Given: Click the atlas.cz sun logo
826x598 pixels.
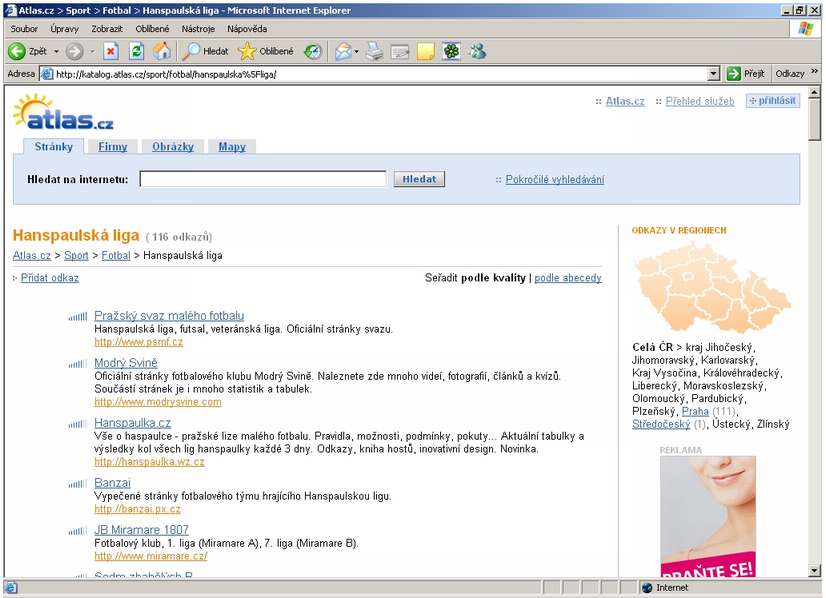Looking at the screenshot, I should click(63, 112).
